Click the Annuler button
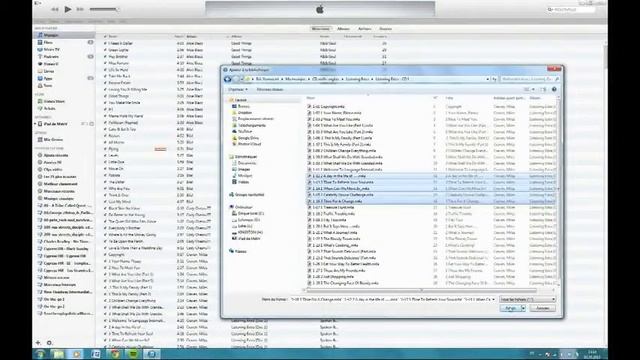Screen dimensions: 640x360 pyautogui.click(x=542, y=309)
